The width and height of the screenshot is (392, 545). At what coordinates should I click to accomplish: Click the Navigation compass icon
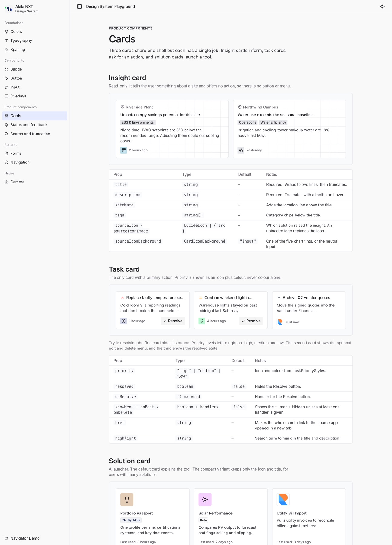click(6, 163)
